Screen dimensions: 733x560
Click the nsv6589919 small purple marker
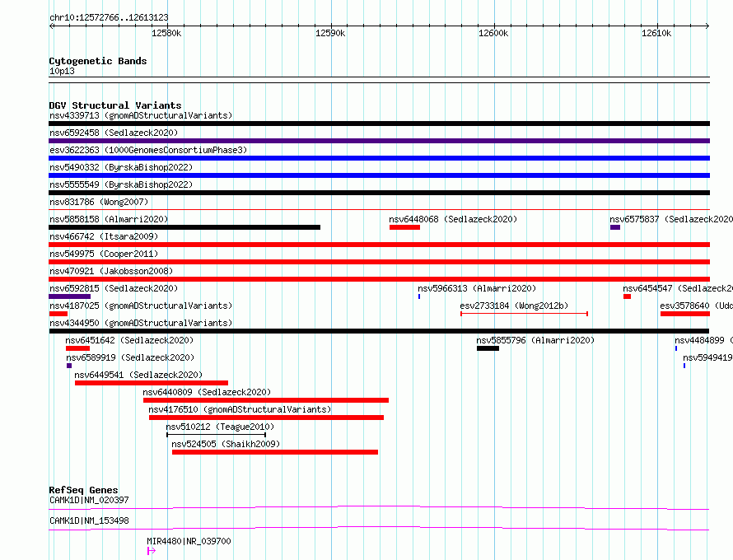tap(69, 366)
